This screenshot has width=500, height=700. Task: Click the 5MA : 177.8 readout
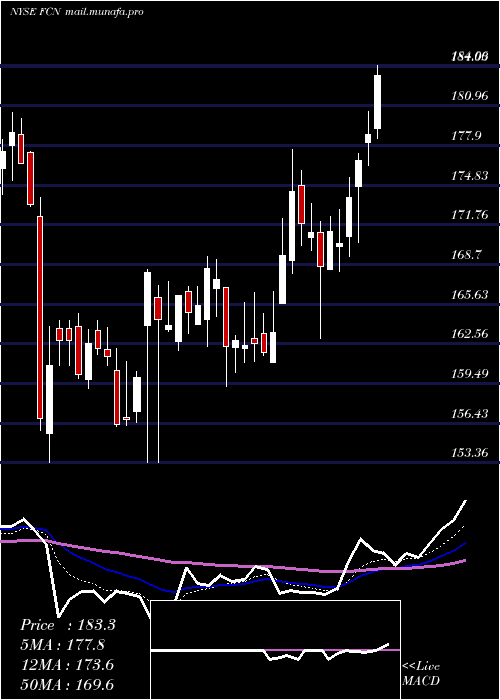[63, 645]
